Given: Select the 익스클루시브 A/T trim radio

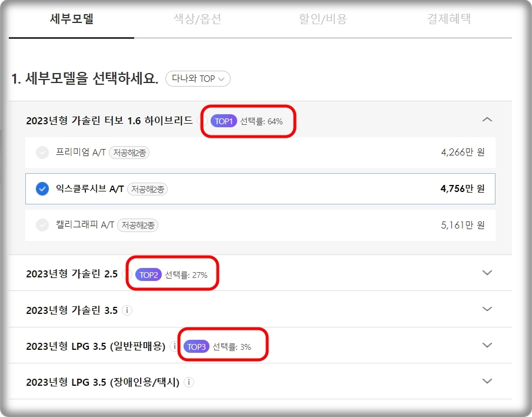Looking at the screenshot, I should (42, 189).
